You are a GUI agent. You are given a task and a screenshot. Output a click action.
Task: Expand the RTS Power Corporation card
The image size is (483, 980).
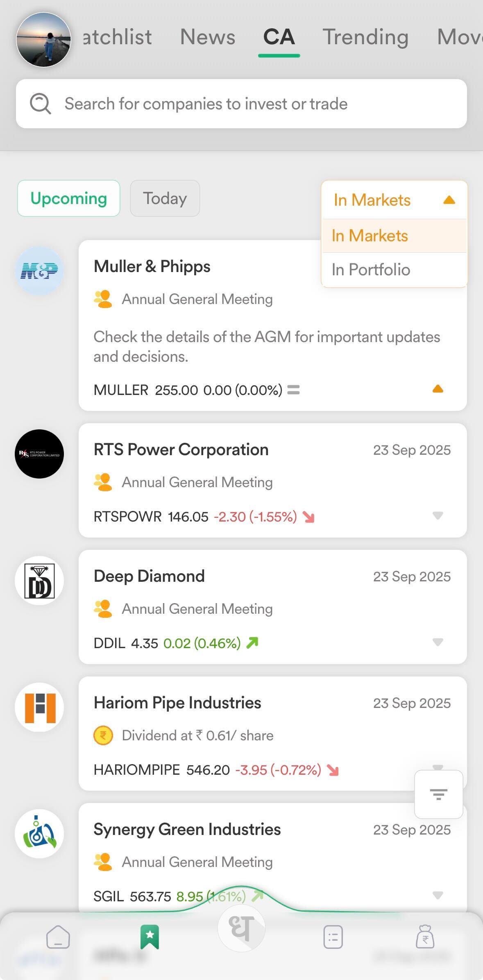pyautogui.click(x=438, y=515)
